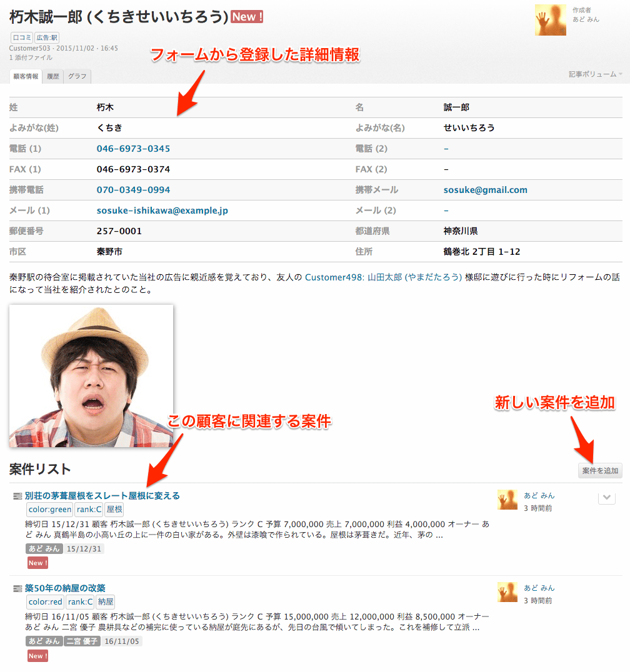Click the 二宮 優子 badge
Screen dimensions: 630x672
tap(82, 641)
